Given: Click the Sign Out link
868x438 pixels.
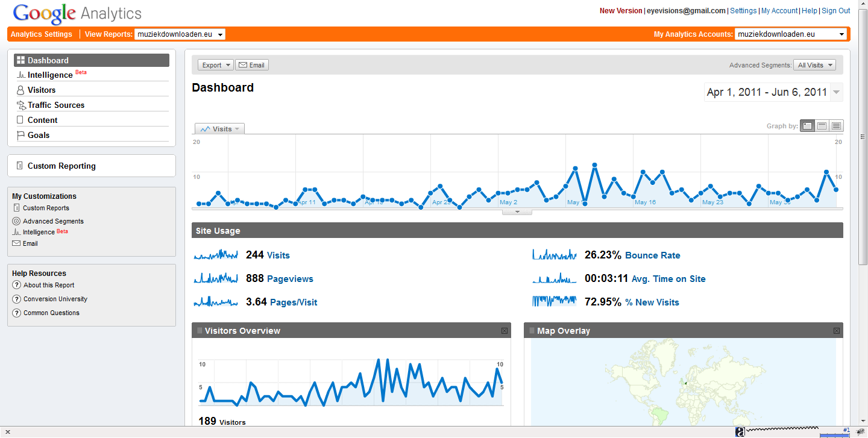Looking at the screenshot, I should [836, 11].
